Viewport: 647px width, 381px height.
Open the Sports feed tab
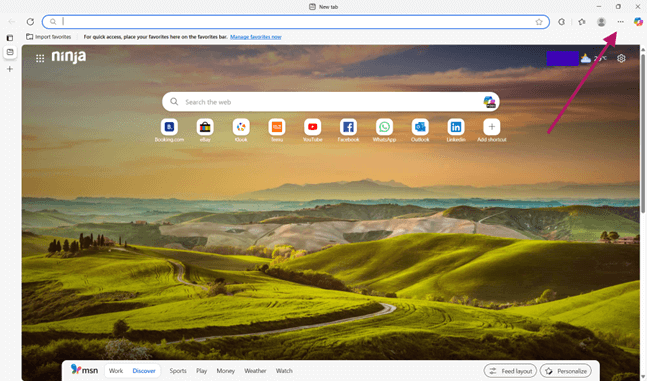tap(178, 371)
